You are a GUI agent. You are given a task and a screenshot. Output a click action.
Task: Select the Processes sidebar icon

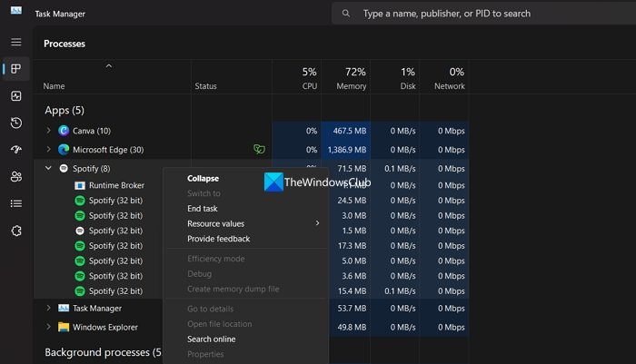[x=16, y=69]
